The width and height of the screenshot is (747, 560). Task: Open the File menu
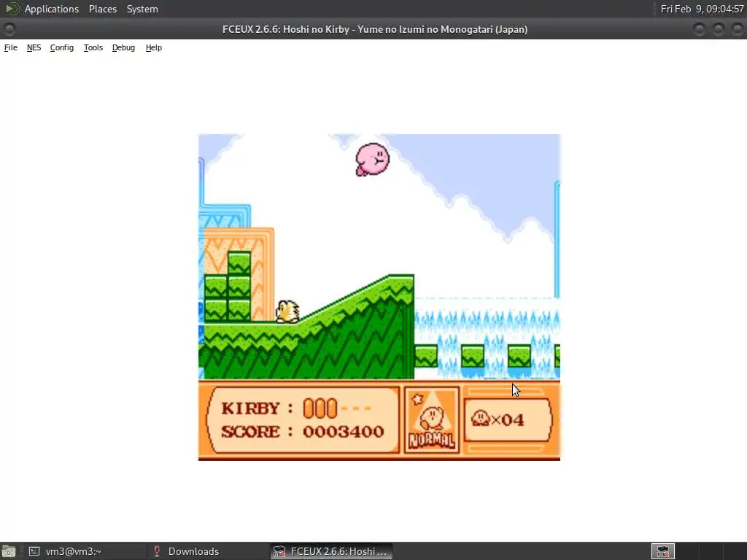(10, 47)
